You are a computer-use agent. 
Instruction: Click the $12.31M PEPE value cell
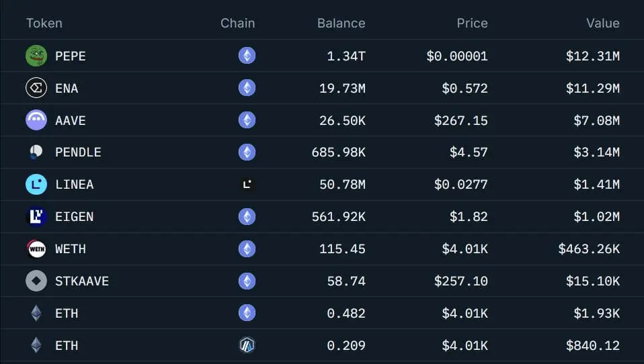pos(593,56)
